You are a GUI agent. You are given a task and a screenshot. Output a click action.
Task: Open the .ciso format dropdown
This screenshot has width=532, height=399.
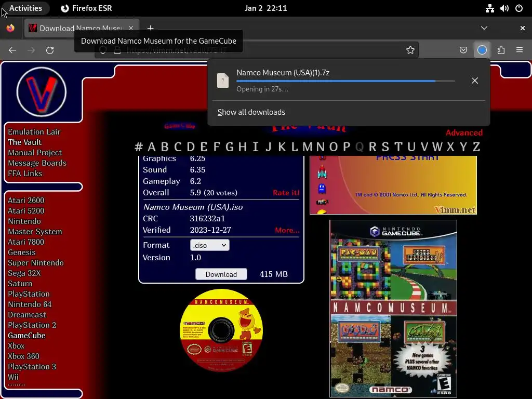point(210,245)
